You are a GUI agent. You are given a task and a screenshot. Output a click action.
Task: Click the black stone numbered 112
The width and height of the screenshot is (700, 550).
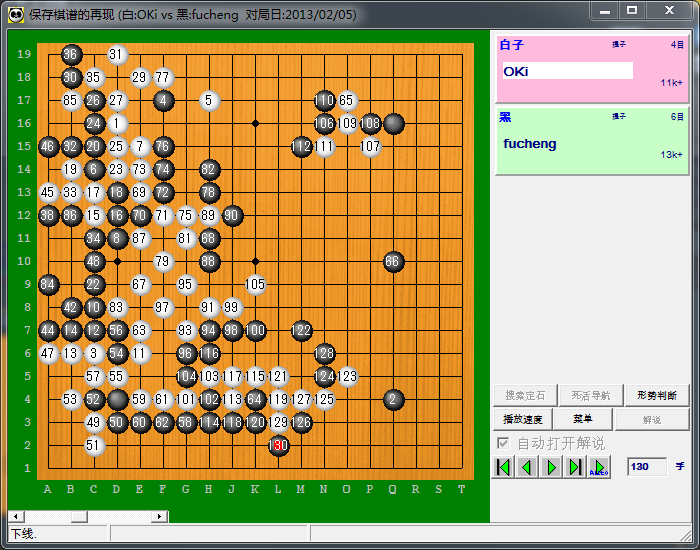point(301,146)
